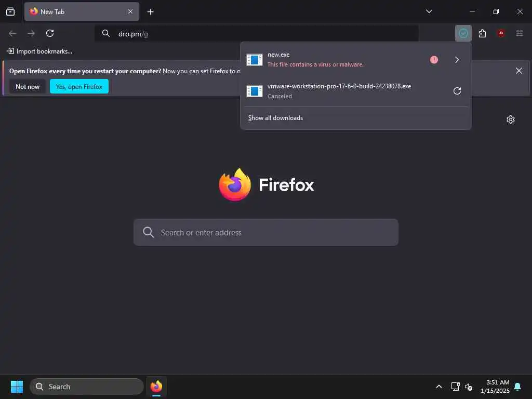The width and height of the screenshot is (532, 399).
Task: Click the Search or enter address box
Action: pos(265,232)
